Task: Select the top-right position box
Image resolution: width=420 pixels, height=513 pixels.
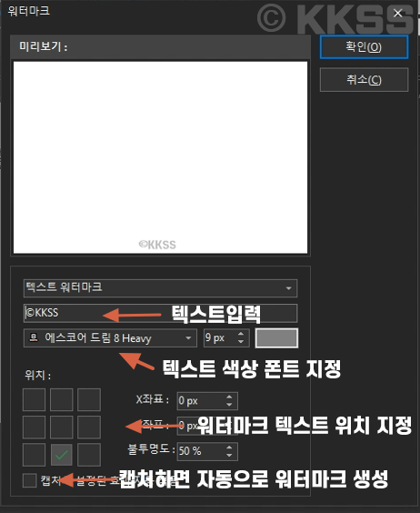Action: 89,399
